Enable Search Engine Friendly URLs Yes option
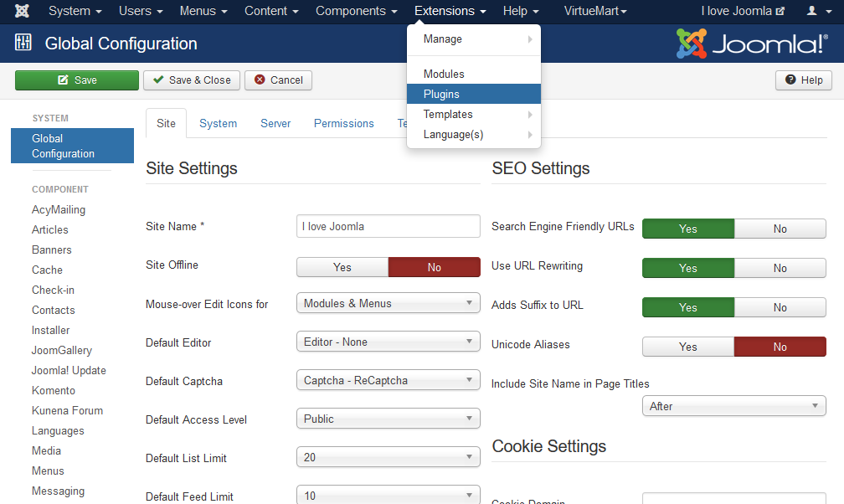 [x=688, y=229]
